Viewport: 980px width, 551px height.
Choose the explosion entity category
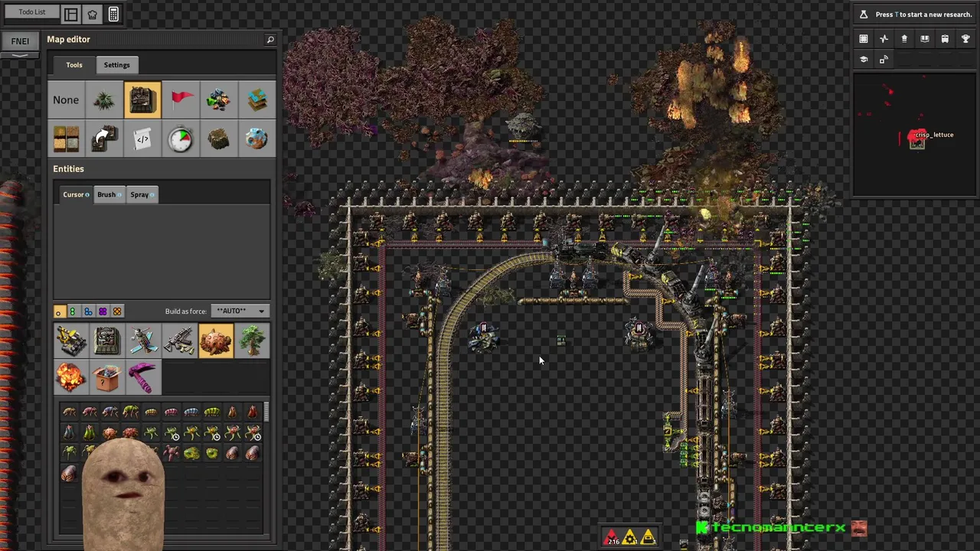point(71,377)
